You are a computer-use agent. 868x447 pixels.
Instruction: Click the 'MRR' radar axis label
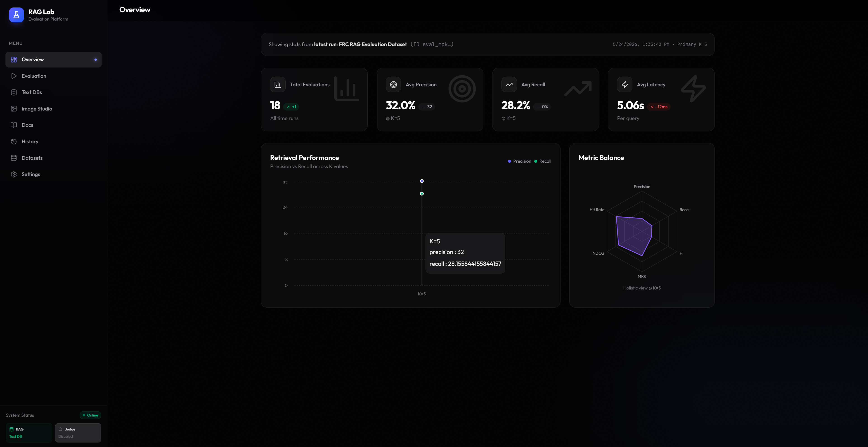click(x=642, y=276)
